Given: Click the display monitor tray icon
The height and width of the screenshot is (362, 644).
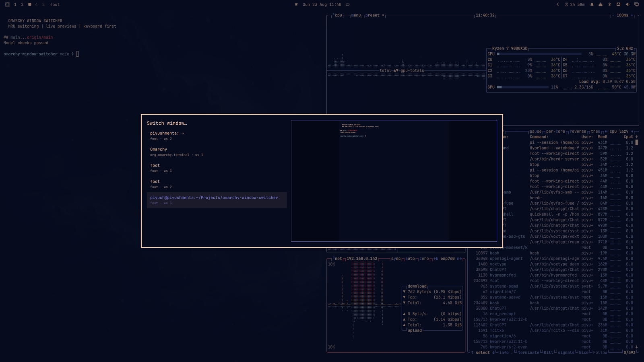Looking at the screenshot, I should click(x=636, y=4).
